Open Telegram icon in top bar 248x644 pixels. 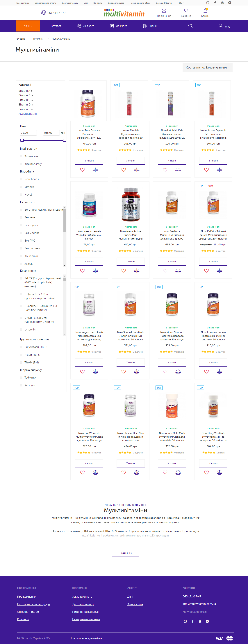coord(229,3)
